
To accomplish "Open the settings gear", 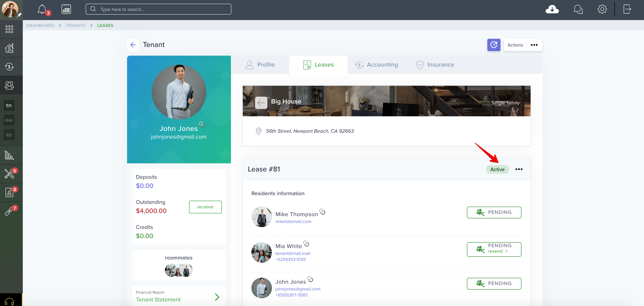I will 602,9.
